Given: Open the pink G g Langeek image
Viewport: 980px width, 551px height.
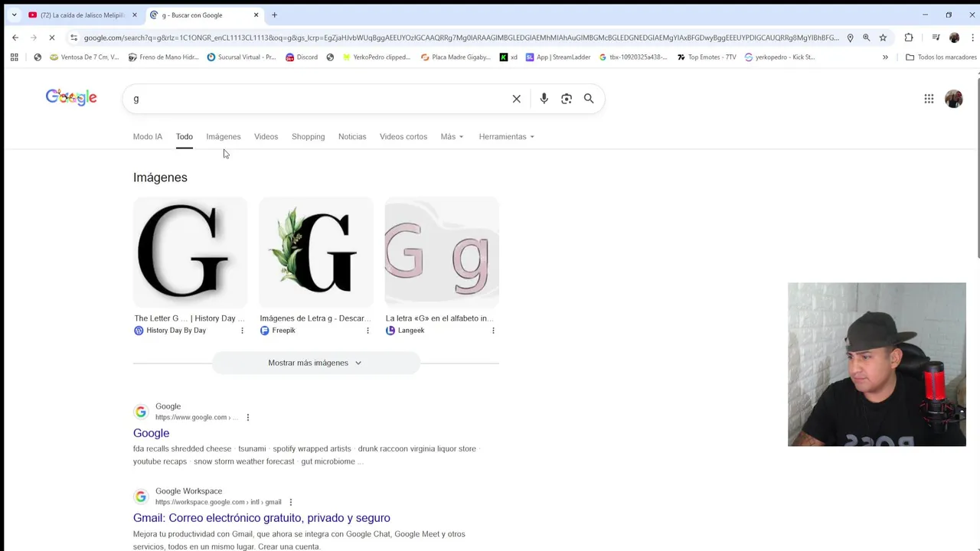Looking at the screenshot, I should tap(442, 252).
